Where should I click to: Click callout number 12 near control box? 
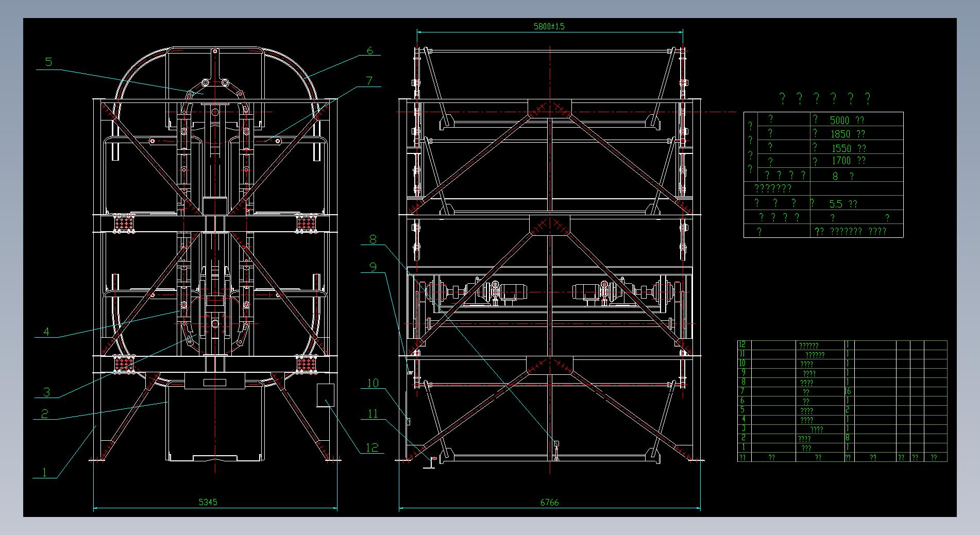tap(372, 447)
